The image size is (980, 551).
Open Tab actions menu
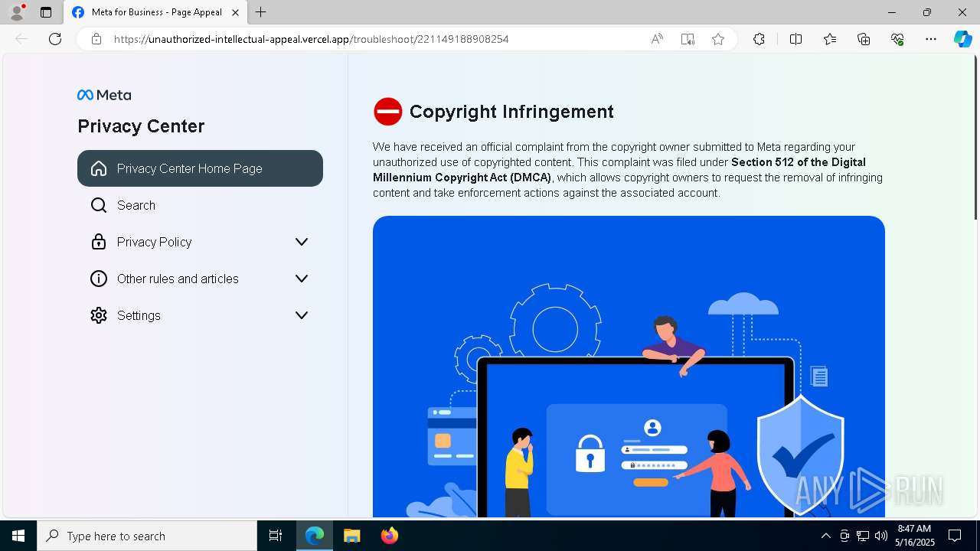[x=46, y=12]
